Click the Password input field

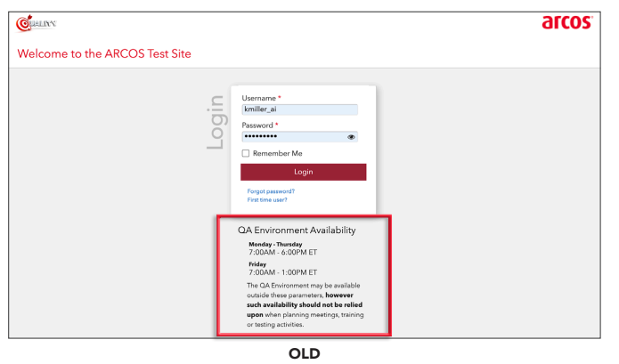(x=299, y=137)
